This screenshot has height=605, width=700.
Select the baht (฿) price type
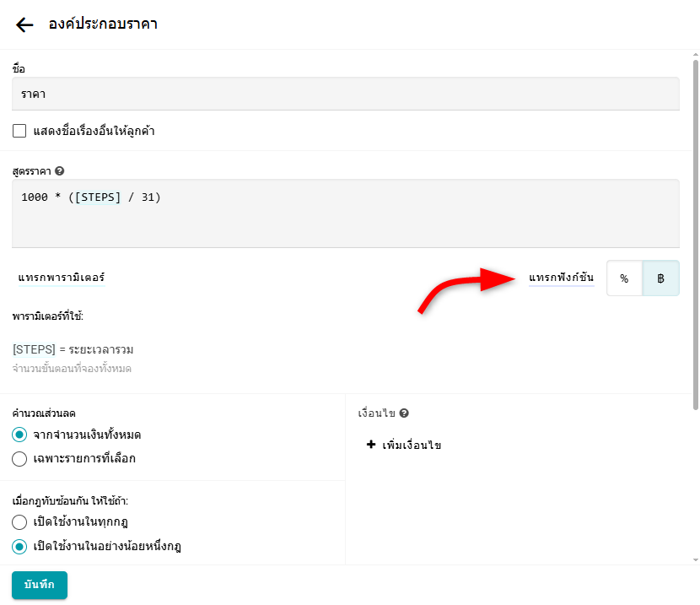[661, 278]
